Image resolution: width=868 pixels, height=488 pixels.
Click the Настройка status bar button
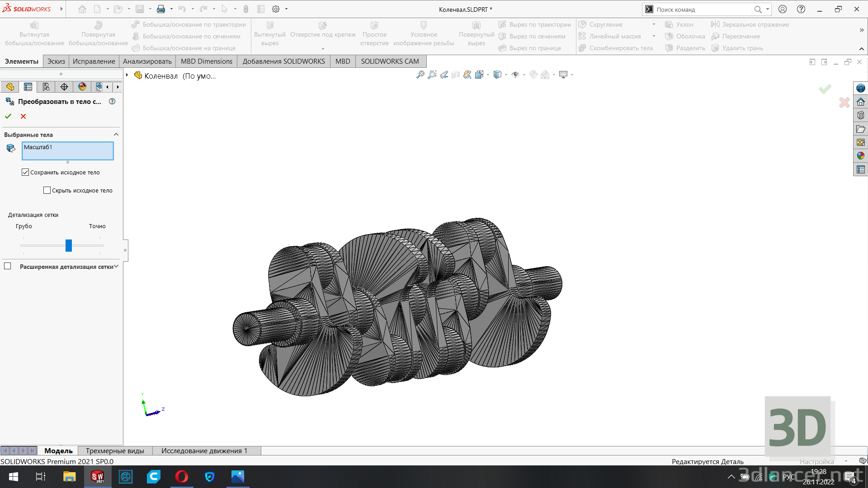816,461
